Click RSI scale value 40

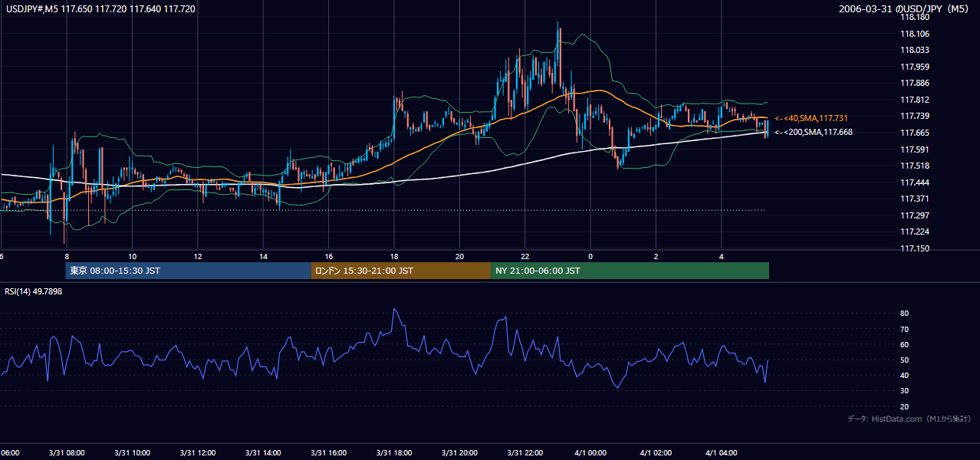point(905,375)
